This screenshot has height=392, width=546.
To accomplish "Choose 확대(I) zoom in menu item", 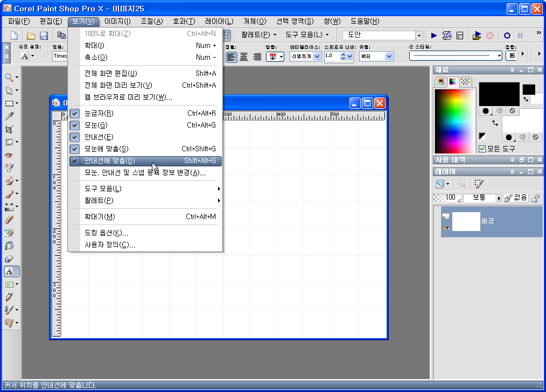I will [x=145, y=45].
